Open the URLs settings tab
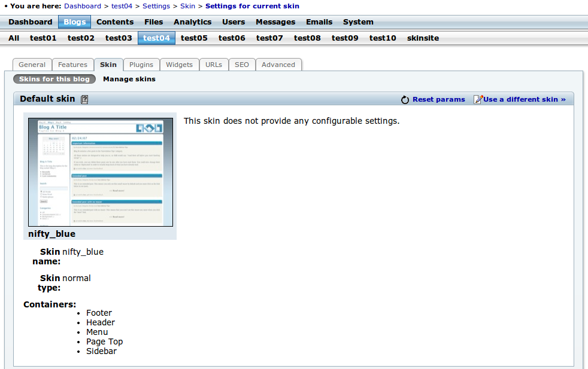The image size is (588, 369). click(x=214, y=65)
